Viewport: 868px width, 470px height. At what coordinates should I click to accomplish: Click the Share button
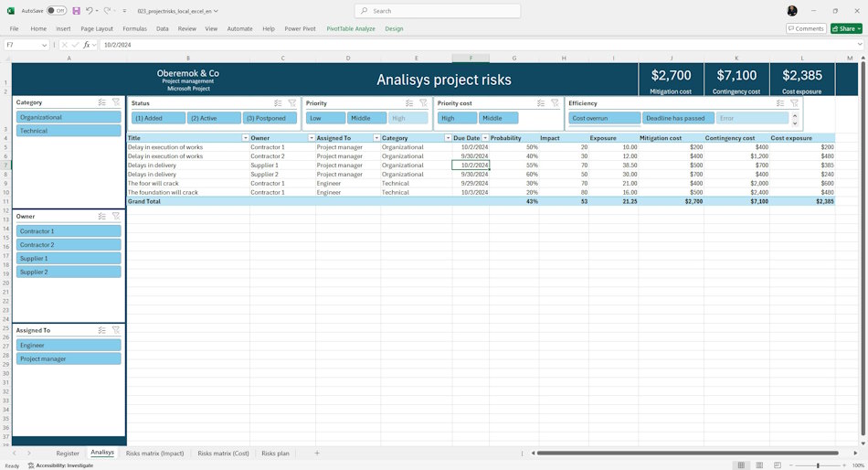pyautogui.click(x=846, y=29)
